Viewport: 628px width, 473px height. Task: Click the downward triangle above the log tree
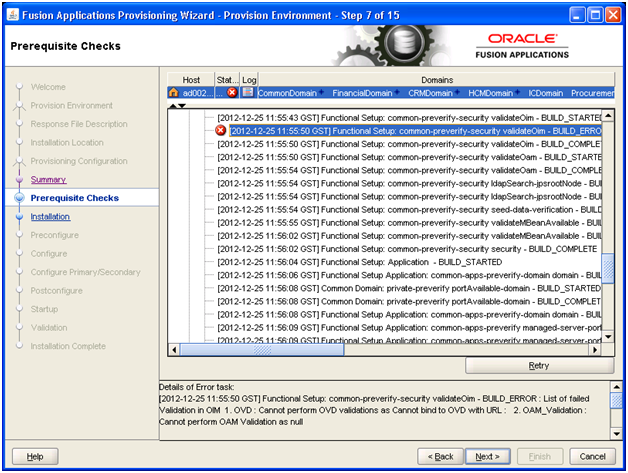click(181, 106)
